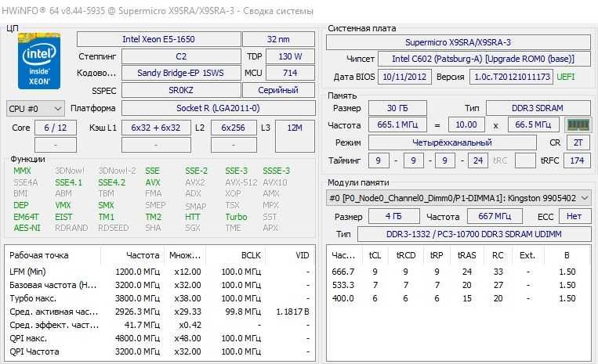Click the CR value 2T
This screenshot has height=364, width=598.
[578, 142]
